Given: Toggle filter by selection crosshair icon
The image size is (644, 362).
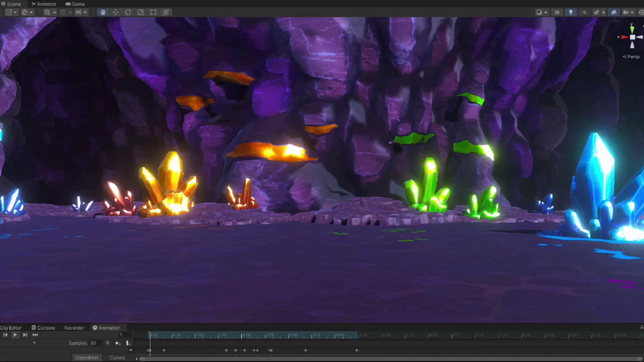Looking at the screenshot, I should [x=108, y=343].
